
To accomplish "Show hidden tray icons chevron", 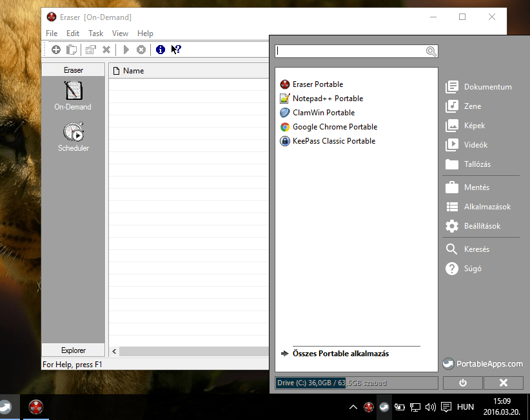I will [x=353, y=407].
